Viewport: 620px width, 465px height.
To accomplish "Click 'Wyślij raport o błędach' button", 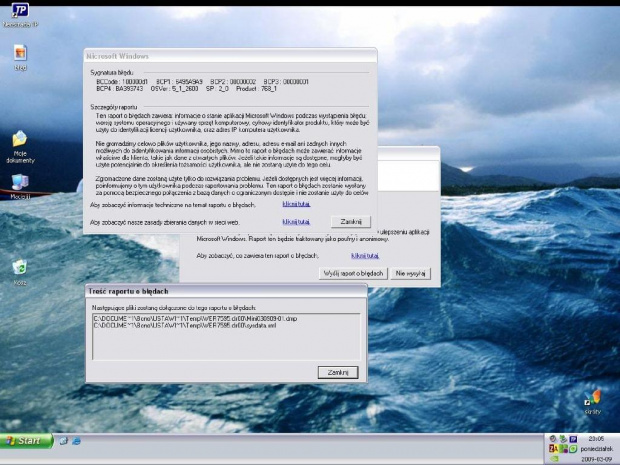I will pyautogui.click(x=353, y=273).
